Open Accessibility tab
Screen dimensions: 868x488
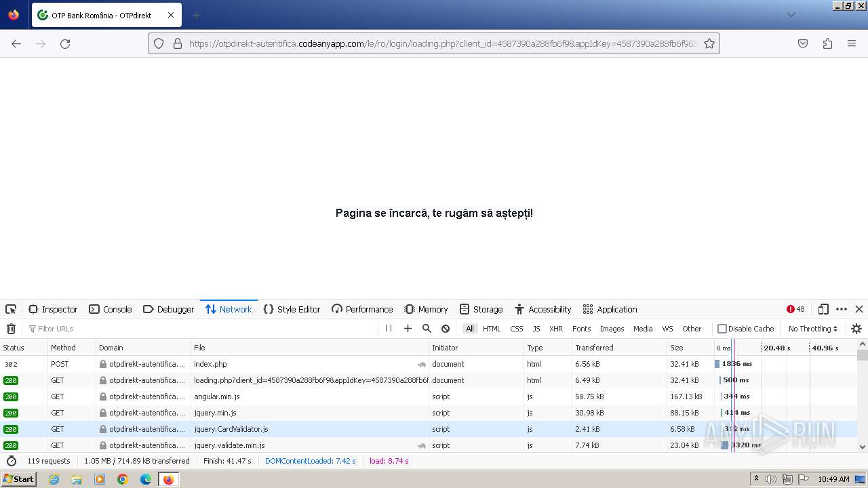click(542, 309)
